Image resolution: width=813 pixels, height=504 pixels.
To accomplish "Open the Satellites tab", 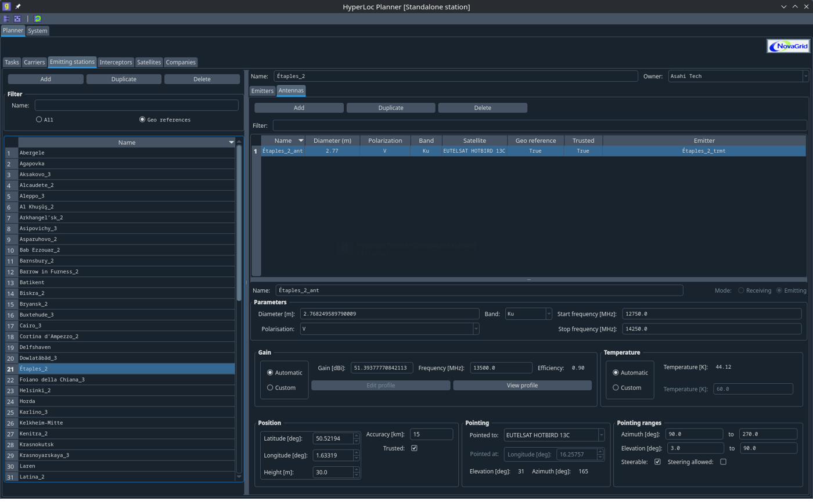I will click(x=149, y=62).
